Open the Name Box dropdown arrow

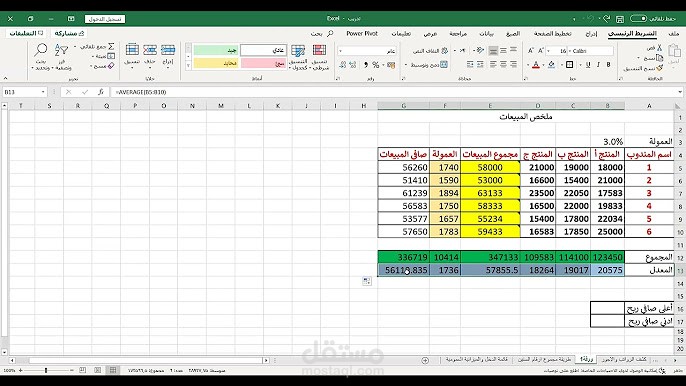coord(43,92)
